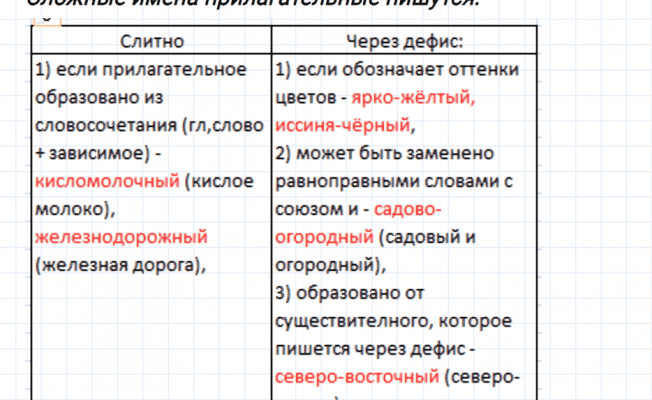Click the blank area below "(железная дорога)"

pos(150,330)
